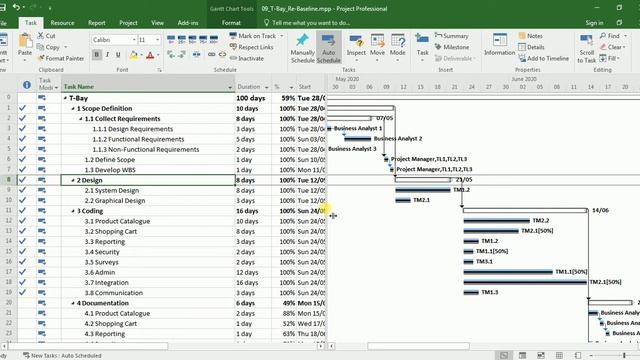Mark task 0% complete
Viewport: 640px width, 360px height.
171,40
